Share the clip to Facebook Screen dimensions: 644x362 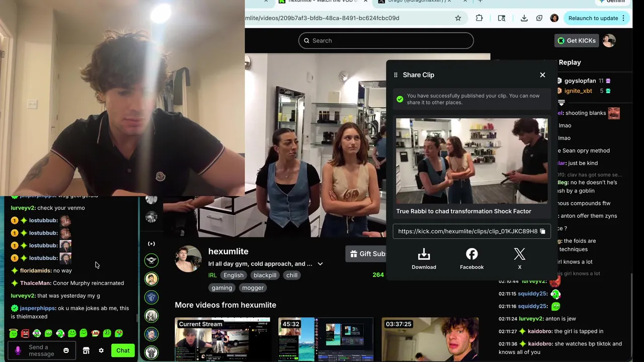coord(471,259)
